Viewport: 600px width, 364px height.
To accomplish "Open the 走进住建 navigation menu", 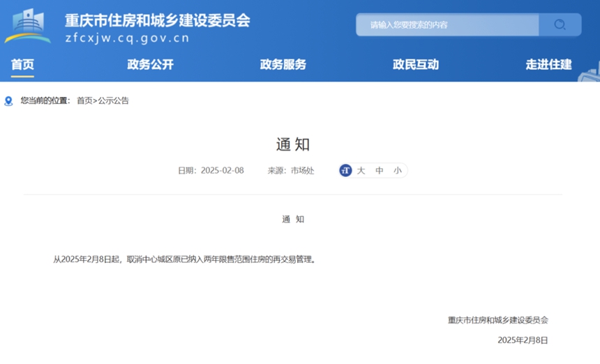I will coord(548,65).
